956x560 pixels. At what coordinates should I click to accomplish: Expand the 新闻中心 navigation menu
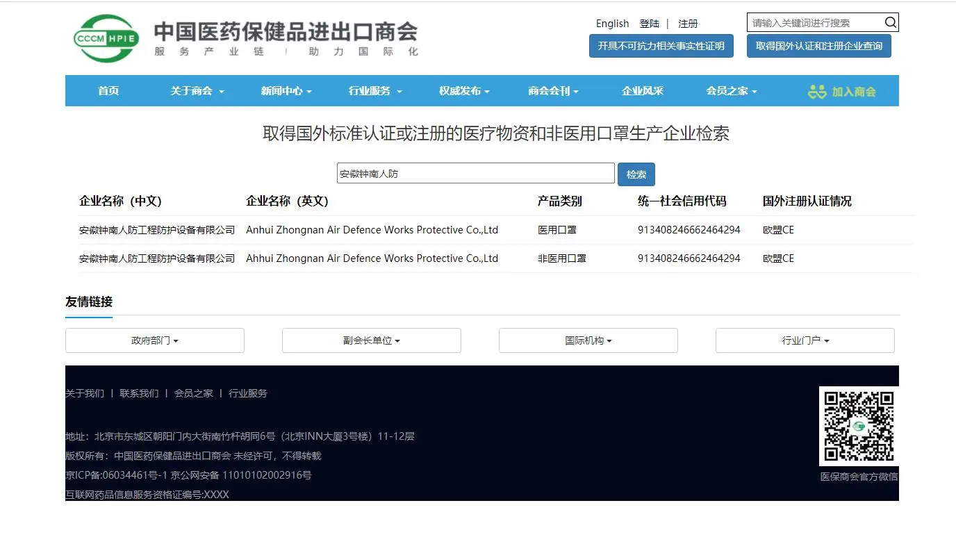(286, 91)
